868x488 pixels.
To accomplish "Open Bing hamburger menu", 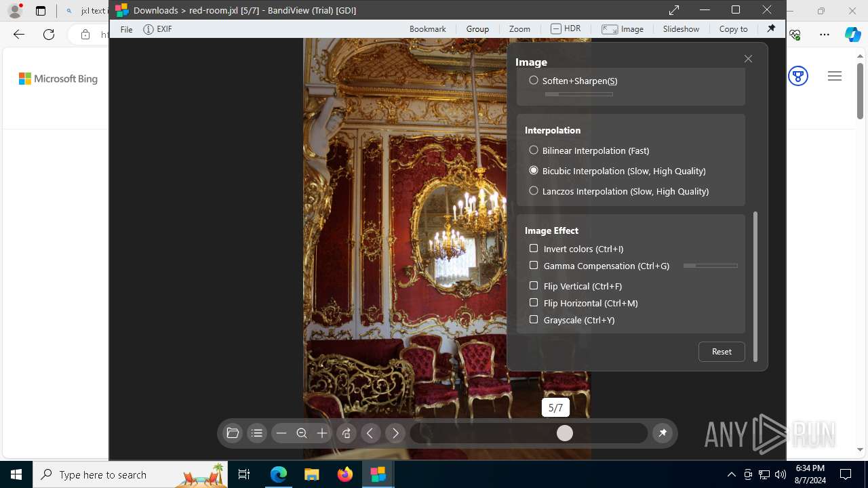I will point(835,76).
